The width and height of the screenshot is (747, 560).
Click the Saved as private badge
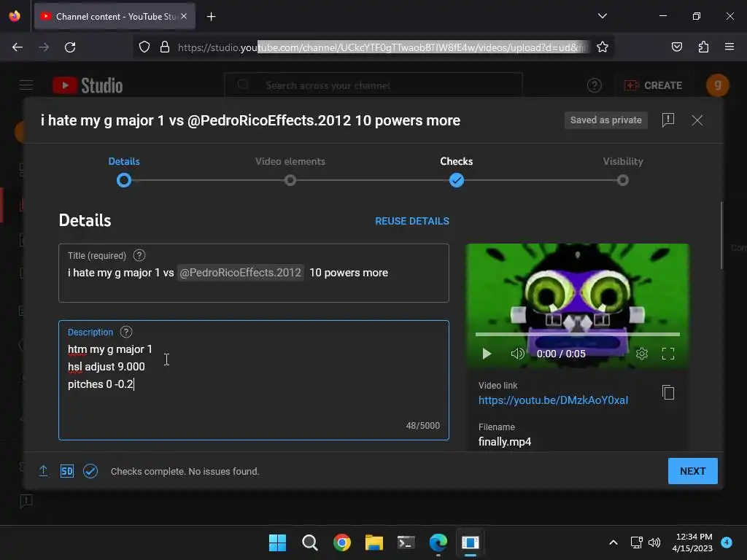click(x=606, y=120)
